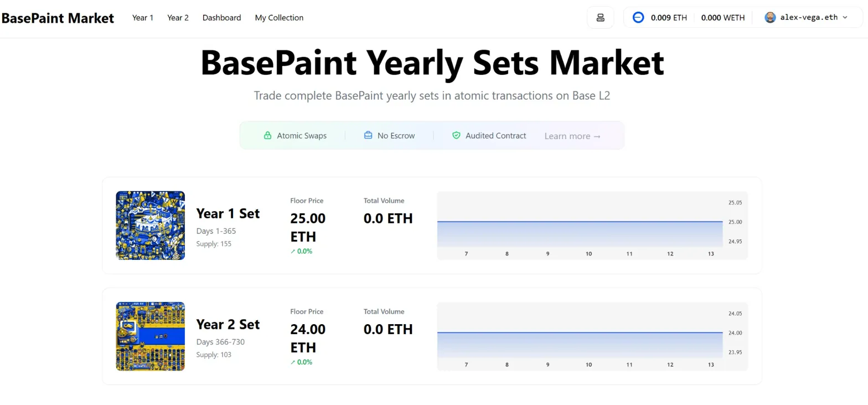
Task: Click the Year 1 Set price chart line
Action: click(580, 222)
